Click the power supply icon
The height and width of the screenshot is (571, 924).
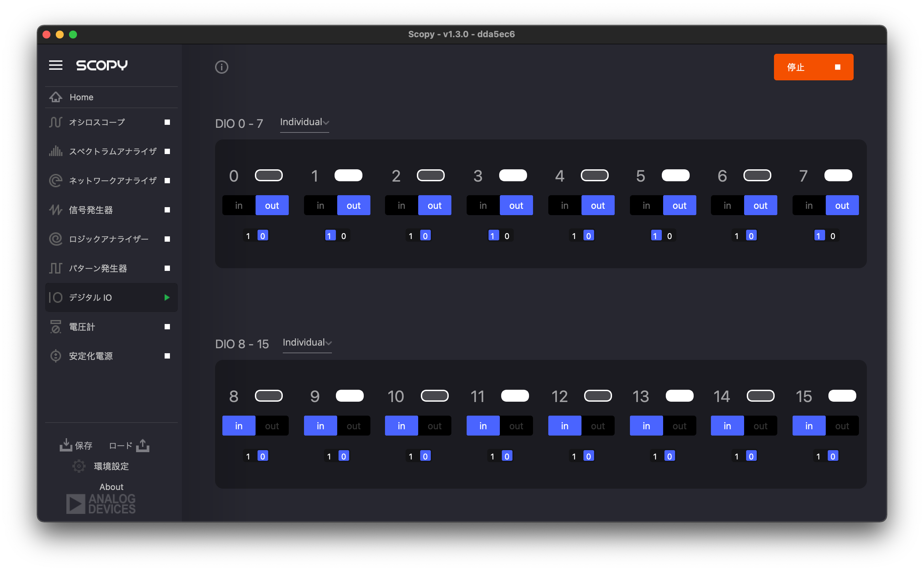[x=55, y=356]
